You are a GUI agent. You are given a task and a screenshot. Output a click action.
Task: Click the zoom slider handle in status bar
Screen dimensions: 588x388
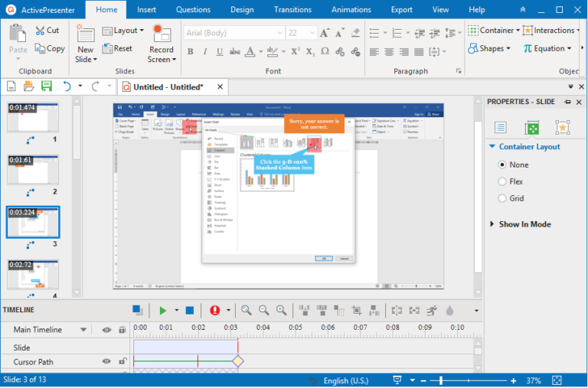tap(441, 380)
